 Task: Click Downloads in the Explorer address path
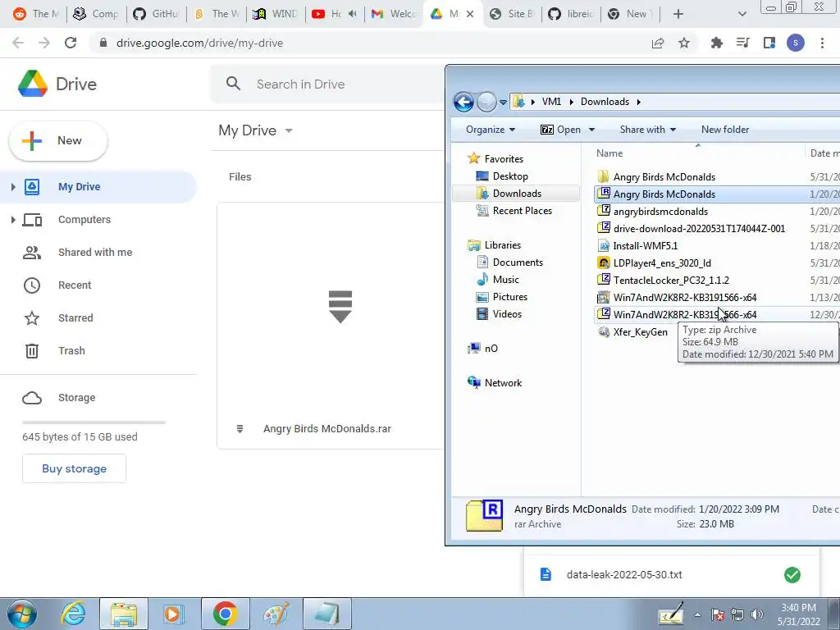coord(605,102)
